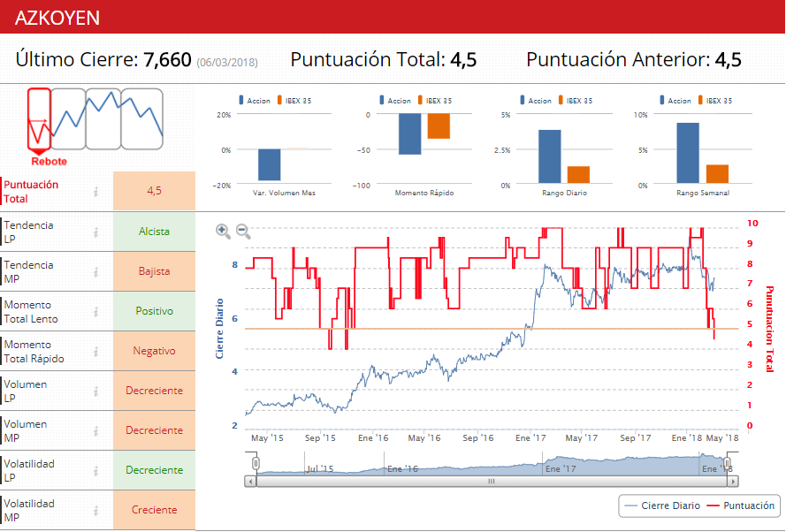Click Decreciente value for Volumen LP

(x=154, y=391)
